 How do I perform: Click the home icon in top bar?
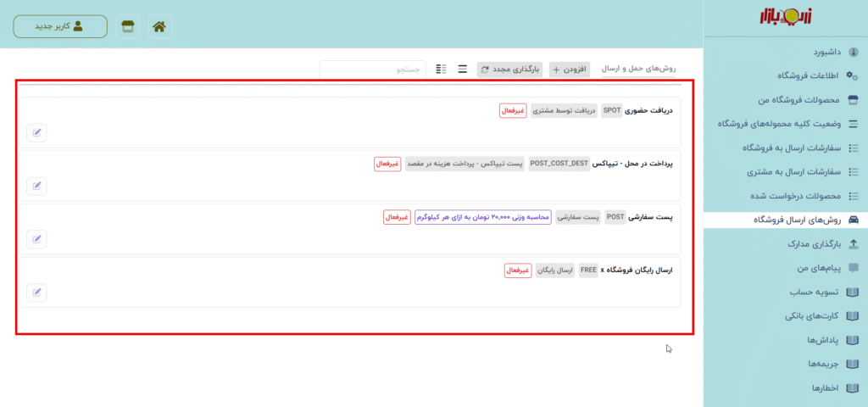click(159, 26)
